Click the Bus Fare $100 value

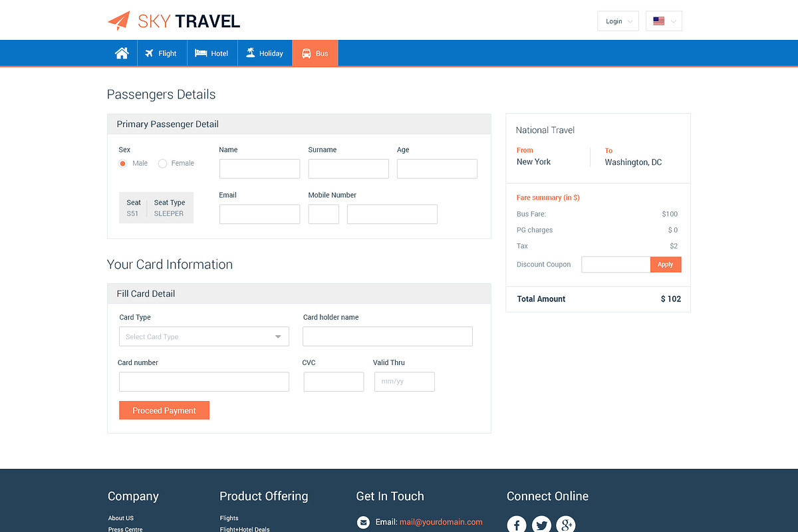(670, 214)
